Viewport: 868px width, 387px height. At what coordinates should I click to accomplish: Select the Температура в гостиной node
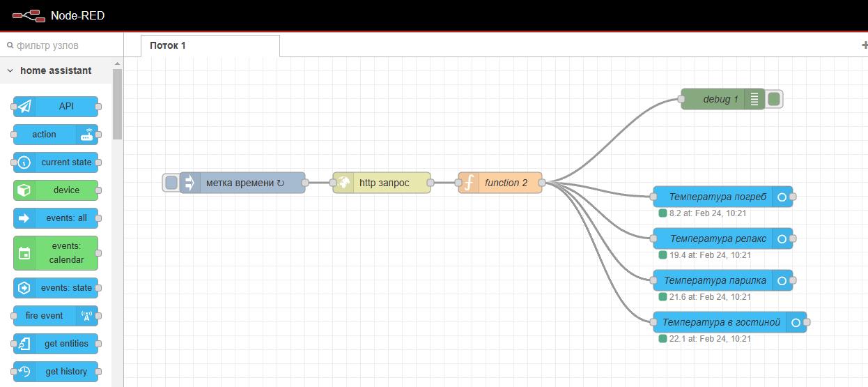(x=721, y=322)
